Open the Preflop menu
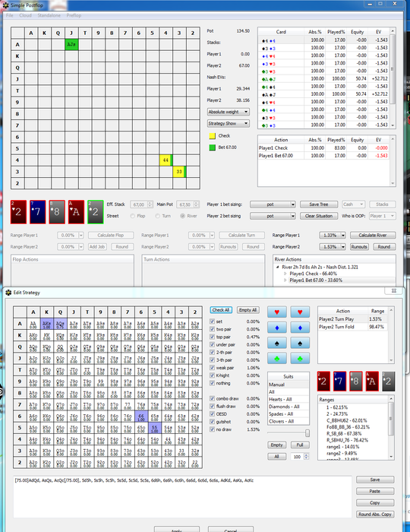The height and width of the screenshot is (532, 410). tap(74, 15)
